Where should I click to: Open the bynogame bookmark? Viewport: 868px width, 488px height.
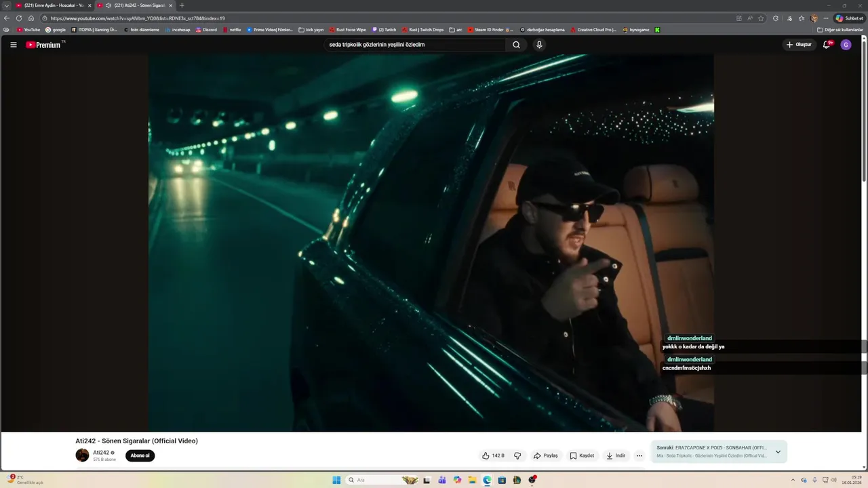(x=635, y=30)
